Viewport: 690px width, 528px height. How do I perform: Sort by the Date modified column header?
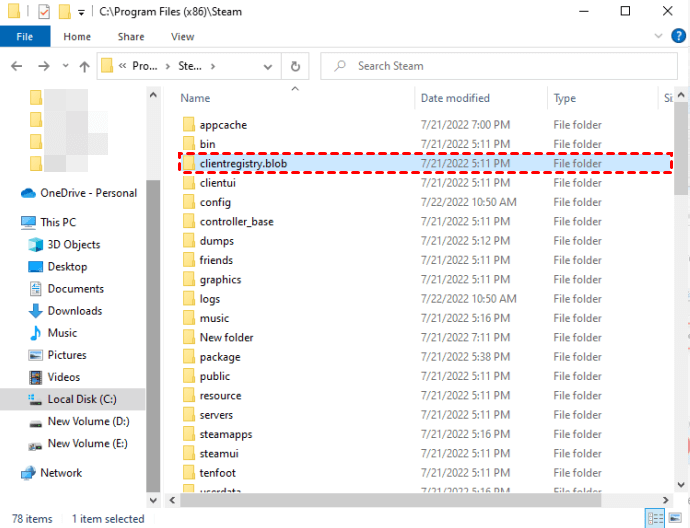click(x=455, y=98)
